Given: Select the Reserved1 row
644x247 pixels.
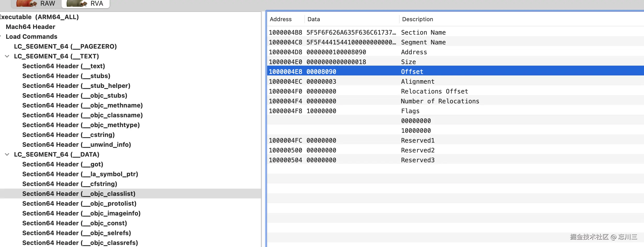Looking at the screenshot, I should tap(455, 140).
